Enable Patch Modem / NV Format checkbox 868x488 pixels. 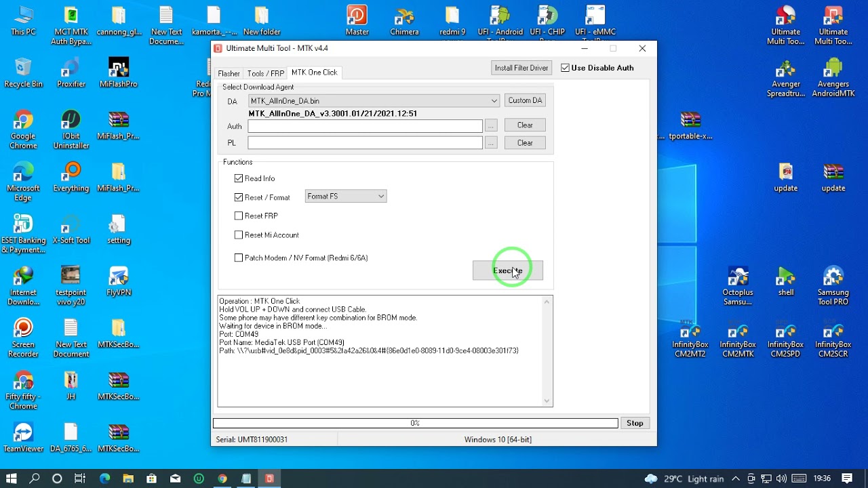click(x=239, y=258)
